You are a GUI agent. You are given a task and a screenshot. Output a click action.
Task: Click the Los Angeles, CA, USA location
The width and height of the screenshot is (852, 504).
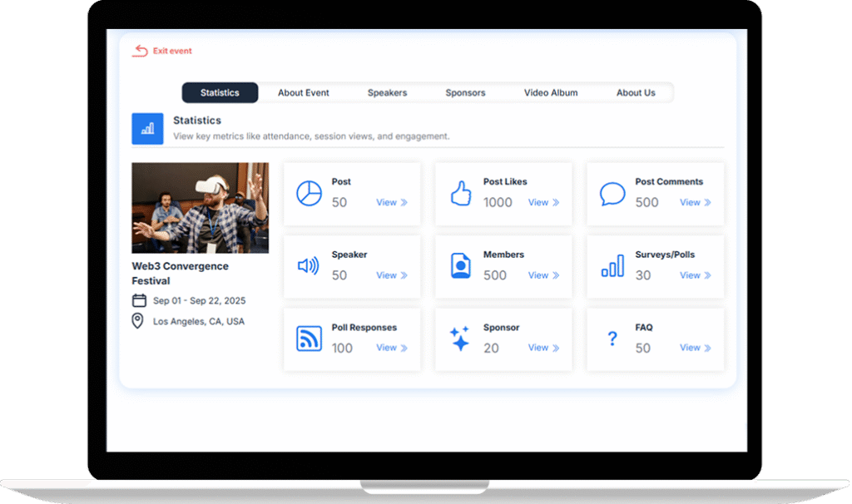point(198,322)
